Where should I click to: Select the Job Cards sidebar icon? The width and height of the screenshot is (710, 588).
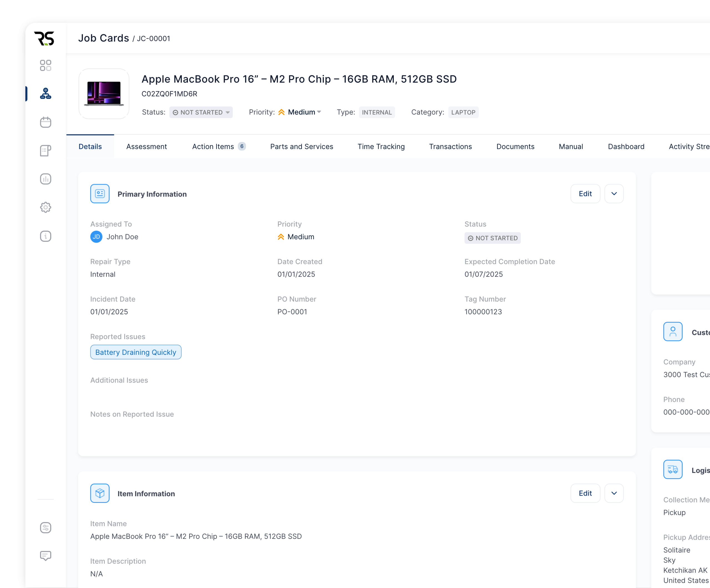45,94
